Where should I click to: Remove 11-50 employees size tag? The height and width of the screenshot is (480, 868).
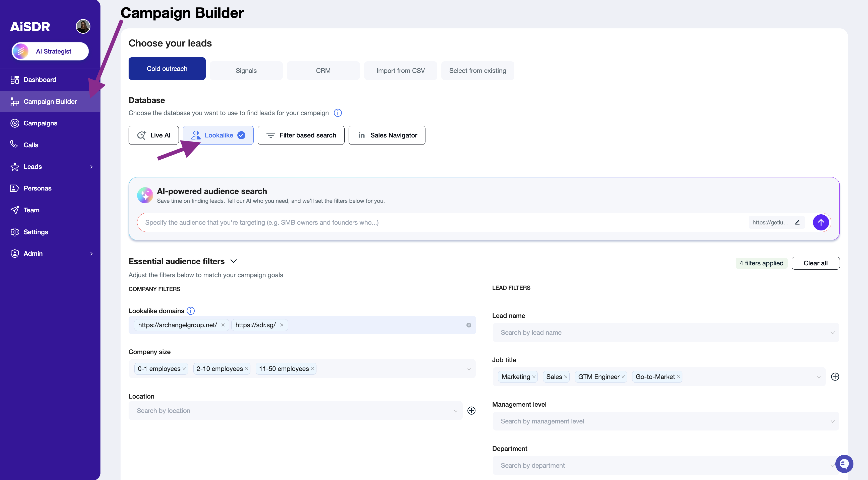coord(312,369)
